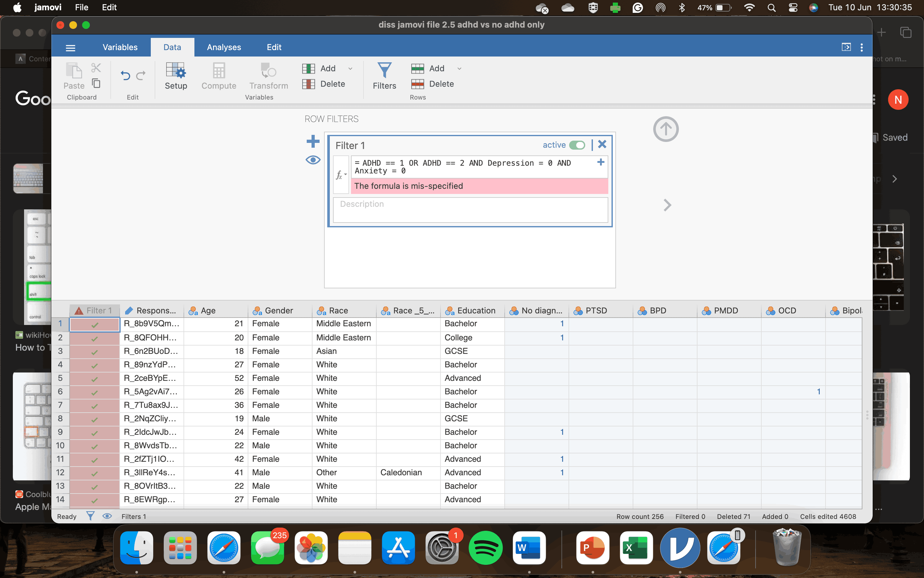924x578 pixels.
Task: Click the Caledonian cell in row 12
Action: [408, 472]
